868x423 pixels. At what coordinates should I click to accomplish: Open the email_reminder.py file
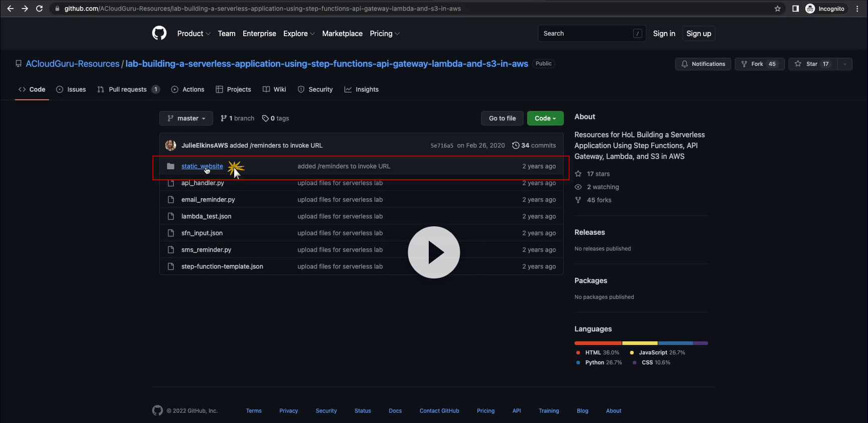pos(208,200)
